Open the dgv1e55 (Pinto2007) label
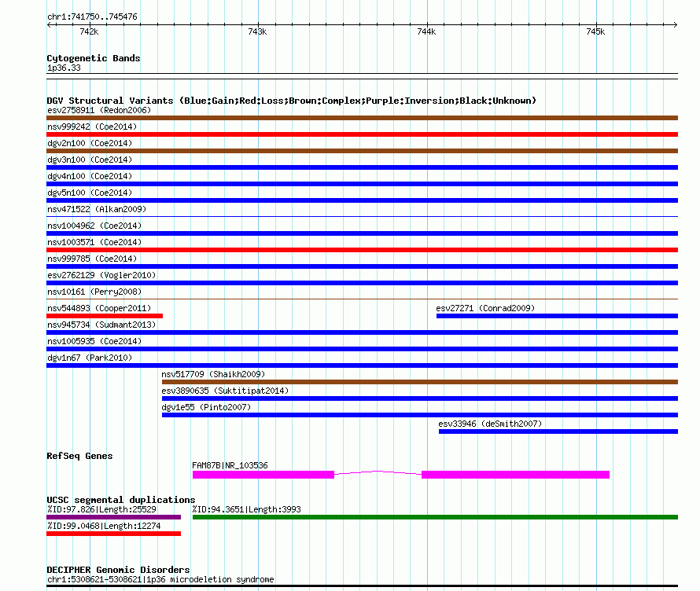This screenshot has height=591, width=700. [206, 407]
